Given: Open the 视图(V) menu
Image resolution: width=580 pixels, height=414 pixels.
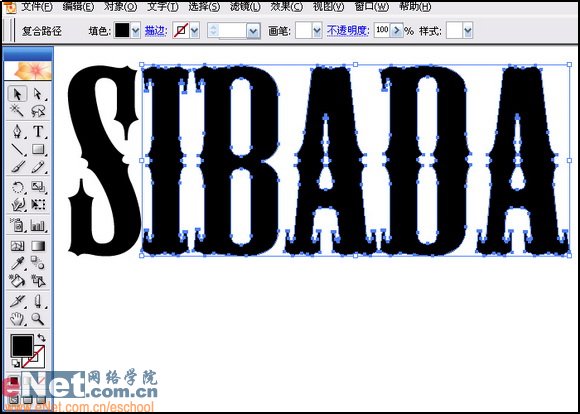Looking at the screenshot, I should point(328,7).
